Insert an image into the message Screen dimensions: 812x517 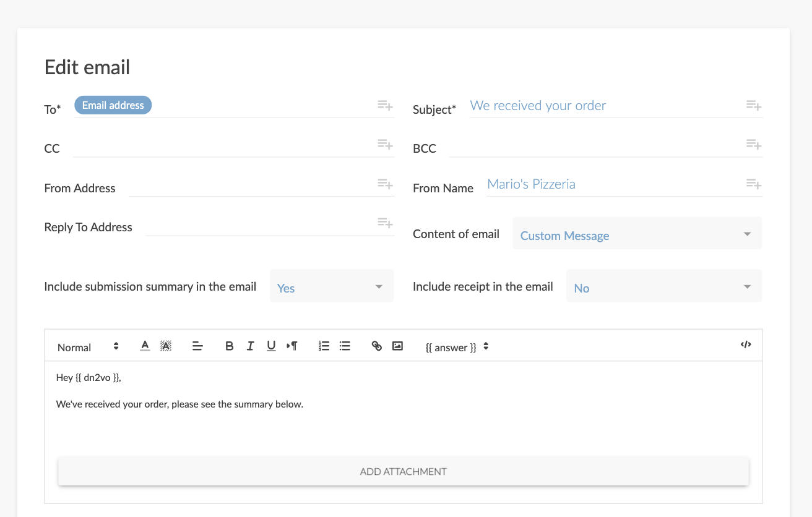click(x=397, y=346)
